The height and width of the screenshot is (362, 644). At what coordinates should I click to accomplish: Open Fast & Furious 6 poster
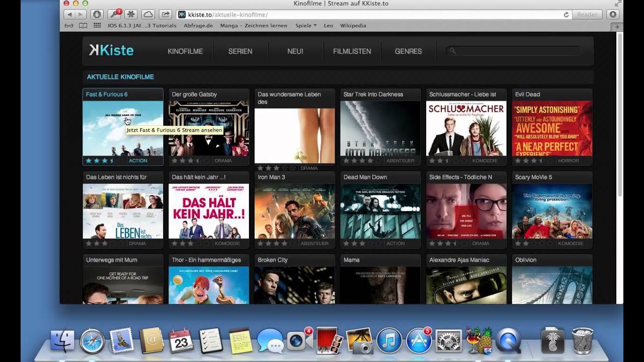point(123,128)
